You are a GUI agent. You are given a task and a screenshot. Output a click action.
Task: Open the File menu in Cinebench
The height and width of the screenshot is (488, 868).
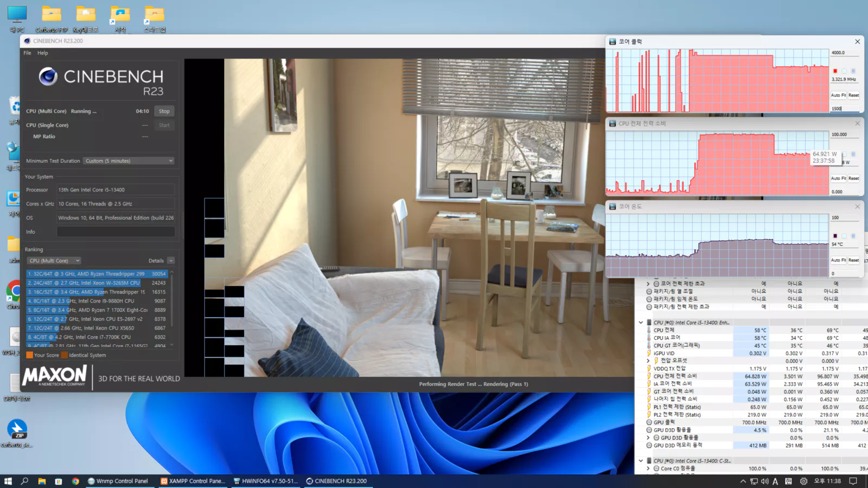click(x=27, y=53)
